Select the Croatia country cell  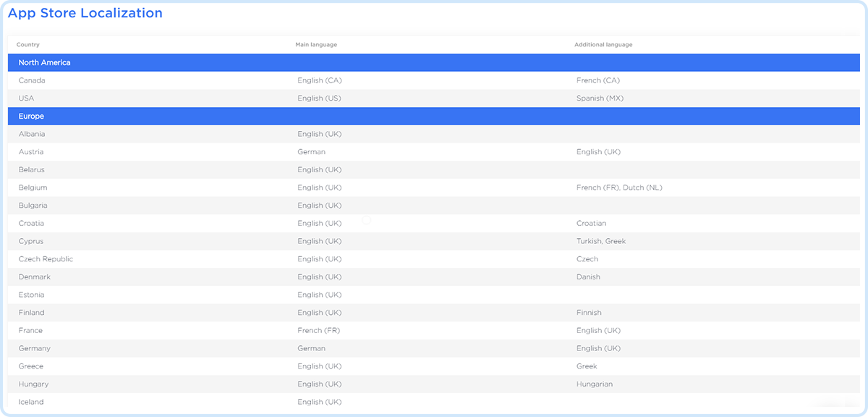click(31, 224)
